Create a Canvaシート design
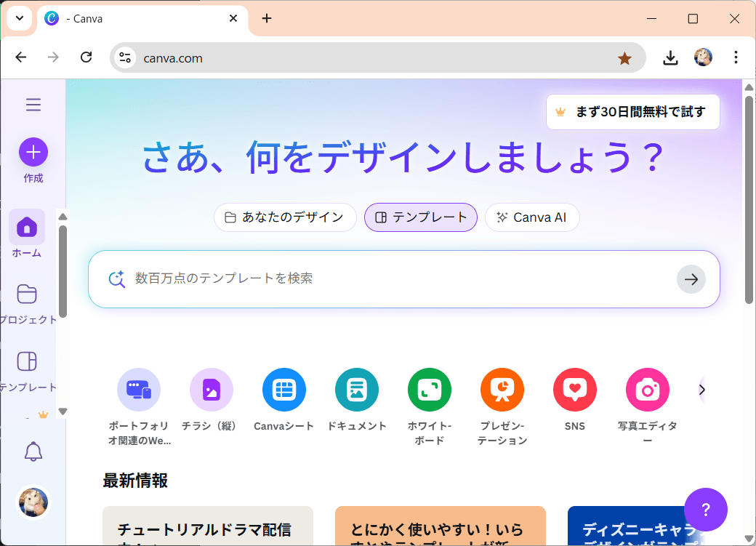The height and width of the screenshot is (546, 756). 284,390
